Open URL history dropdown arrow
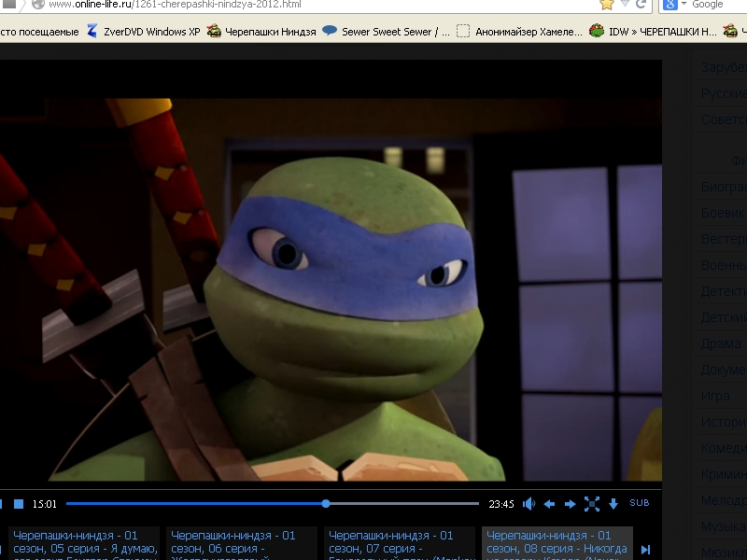Viewport: 747px width, 560px height. [625, 4]
